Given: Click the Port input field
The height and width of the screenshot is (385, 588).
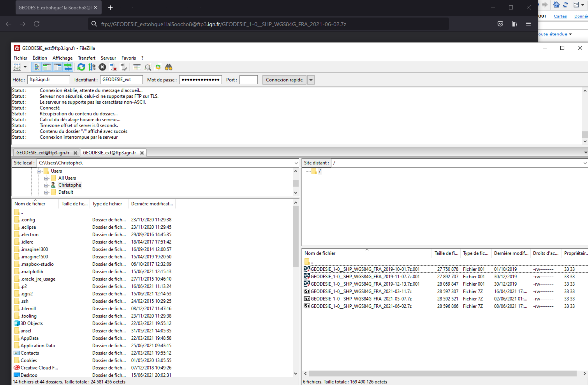Looking at the screenshot, I should [248, 80].
